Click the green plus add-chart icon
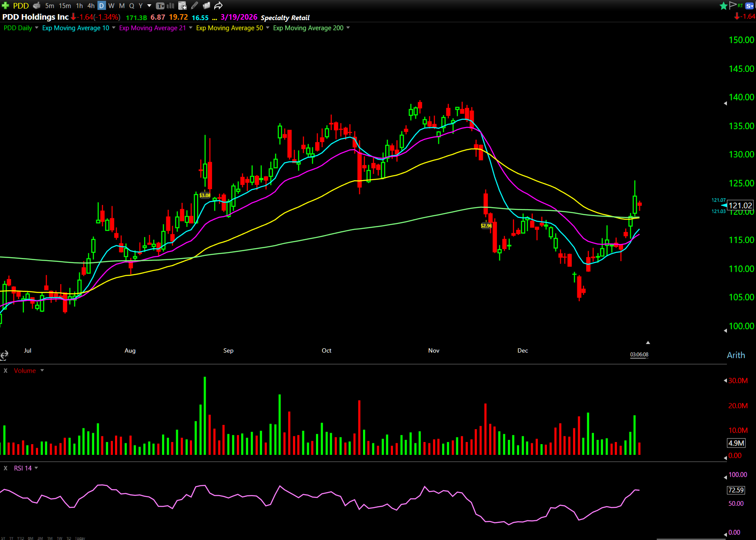The height and width of the screenshot is (540, 756). (6, 6)
